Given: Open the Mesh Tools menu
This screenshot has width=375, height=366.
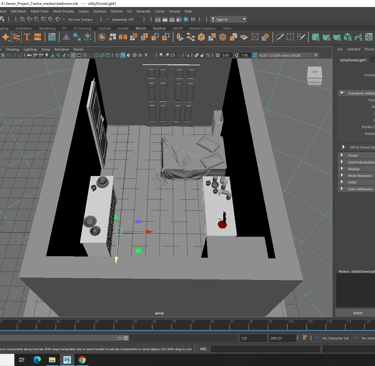Looking at the screenshot, I should tap(39, 11).
